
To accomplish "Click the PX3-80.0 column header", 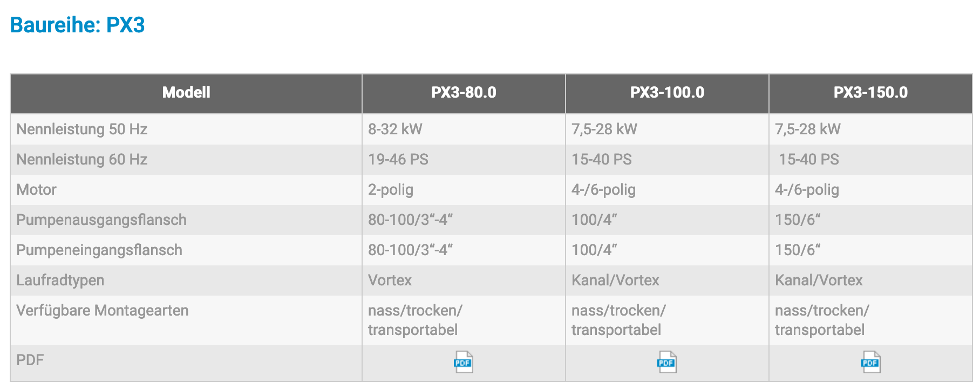I will 464,92.
